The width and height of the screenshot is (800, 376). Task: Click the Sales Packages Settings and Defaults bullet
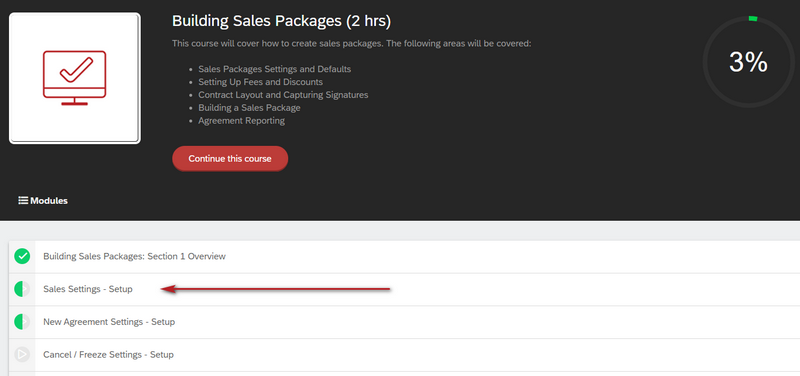pyautogui.click(x=274, y=69)
